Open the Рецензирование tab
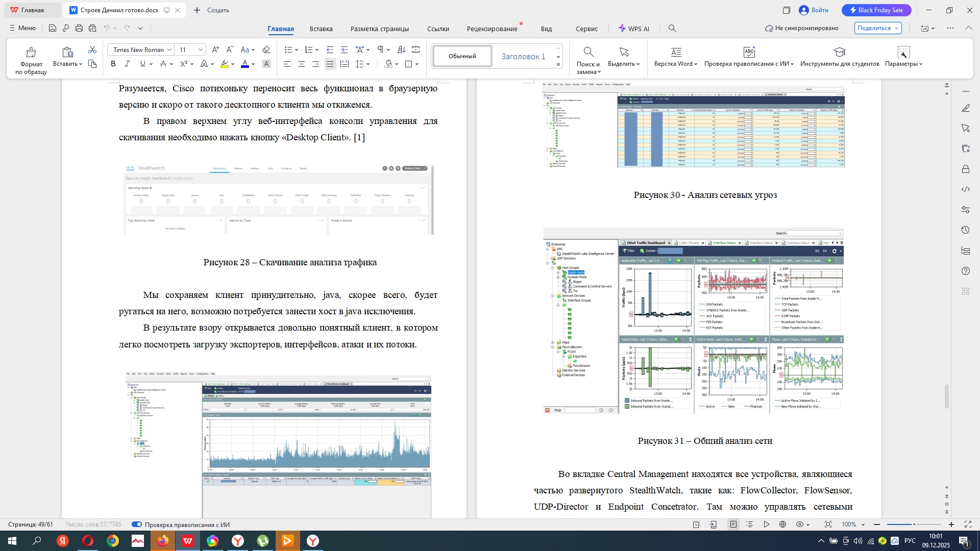 pyautogui.click(x=492, y=29)
